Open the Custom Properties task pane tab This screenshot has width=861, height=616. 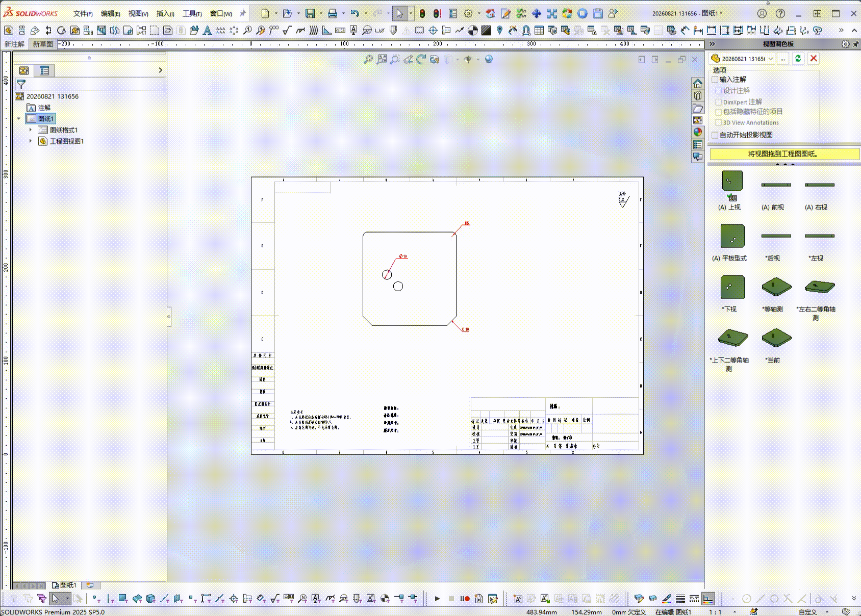[x=698, y=145]
